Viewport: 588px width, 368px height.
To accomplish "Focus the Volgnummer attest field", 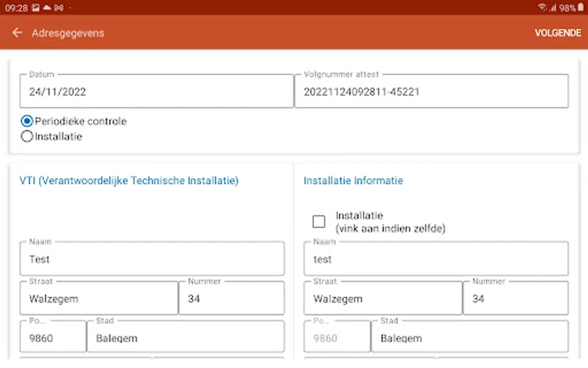I will [x=432, y=91].
